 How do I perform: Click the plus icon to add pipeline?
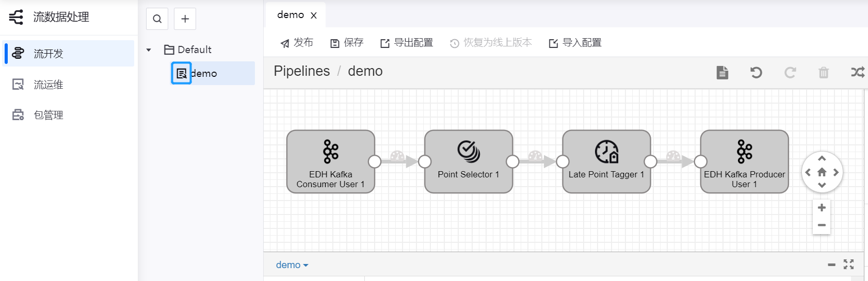185,19
